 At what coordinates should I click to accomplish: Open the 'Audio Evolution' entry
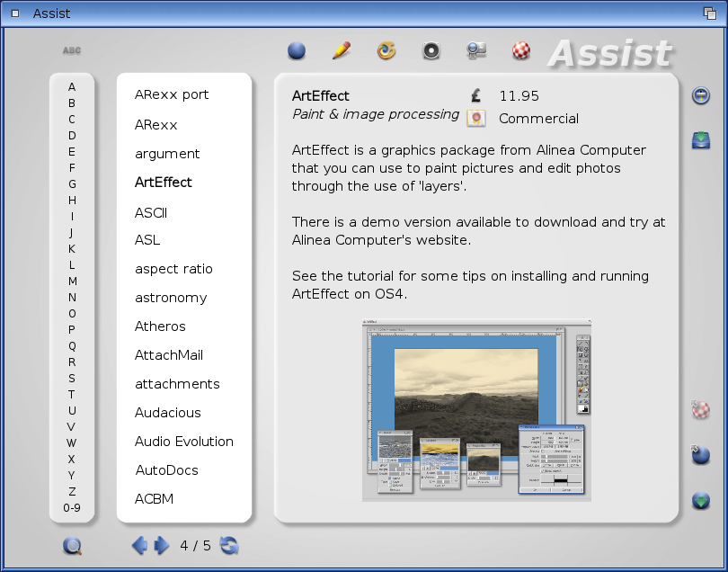click(x=184, y=442)
